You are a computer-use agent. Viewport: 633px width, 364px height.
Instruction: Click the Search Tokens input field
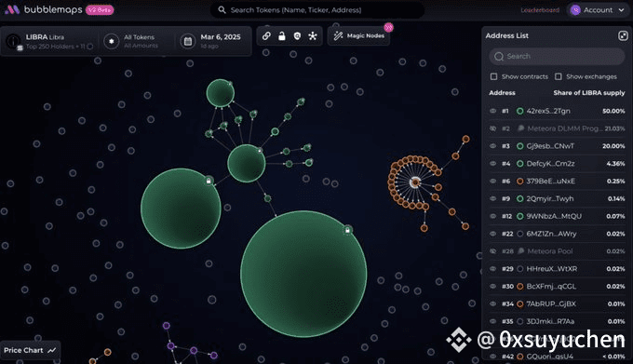pos(317,10)
